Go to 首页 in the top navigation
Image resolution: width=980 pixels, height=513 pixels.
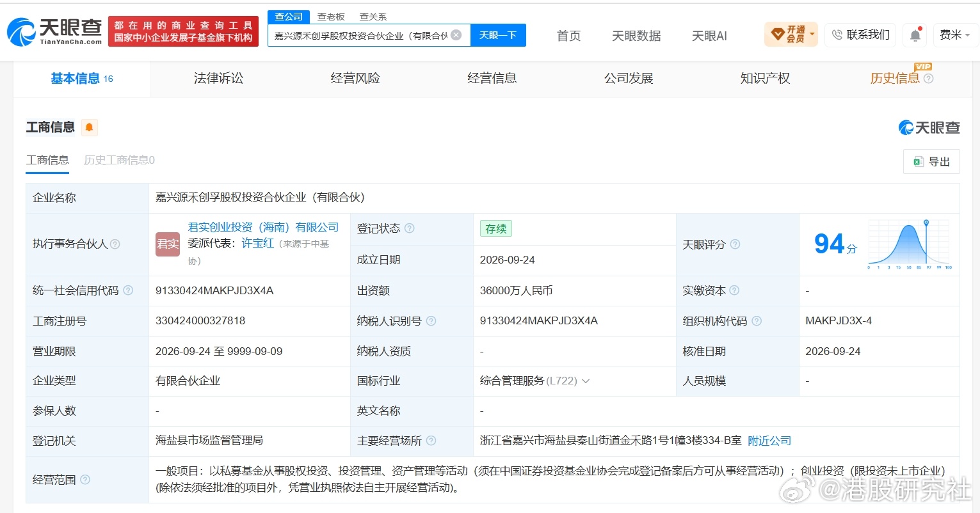pyautogui.click(x=568, y=36)
